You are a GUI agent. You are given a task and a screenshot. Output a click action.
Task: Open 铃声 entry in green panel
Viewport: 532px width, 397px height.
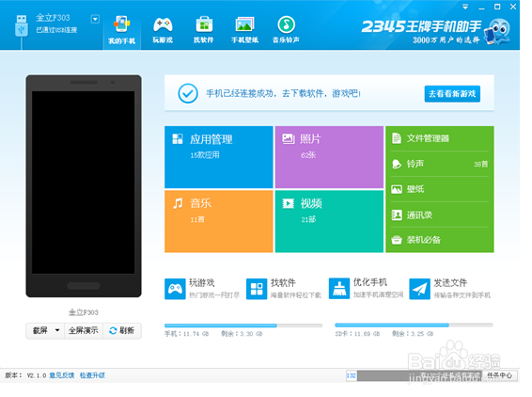click(x=440, y=164)
